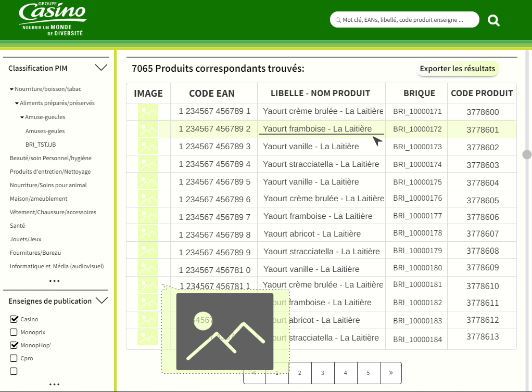Check the Monoprix checkbox
532x392 pixels.
click(14, 332)
